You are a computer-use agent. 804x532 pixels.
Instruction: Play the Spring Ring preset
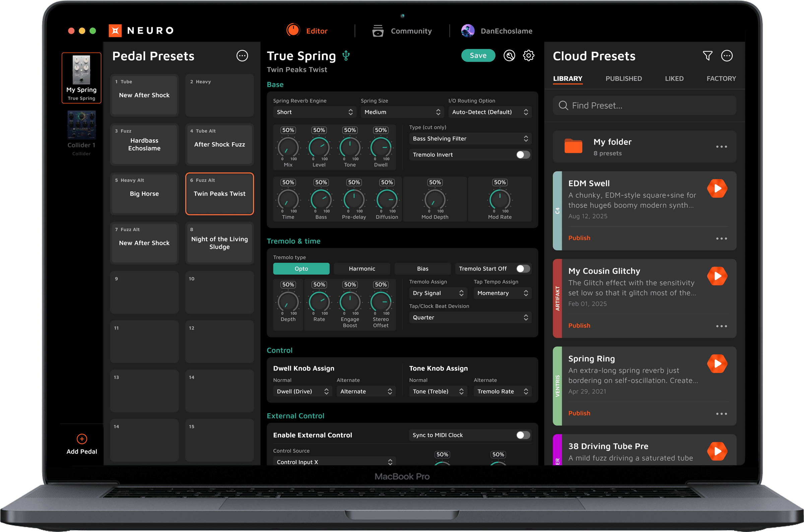[x=717, y=363]
